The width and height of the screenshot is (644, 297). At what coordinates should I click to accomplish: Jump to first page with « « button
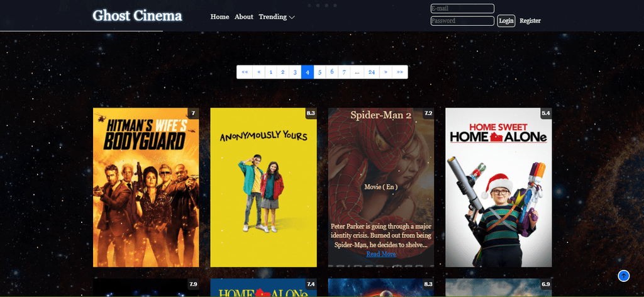[245, 72]
